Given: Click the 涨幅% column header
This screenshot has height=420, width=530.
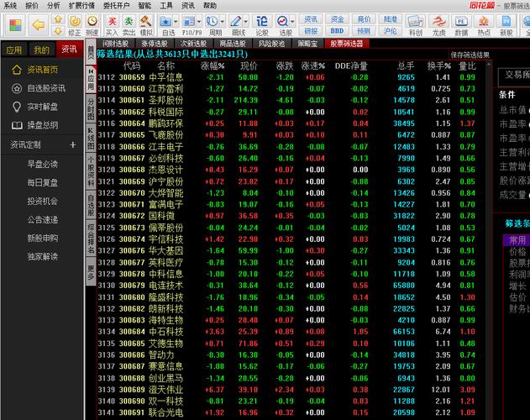Looking at the screenshot, I should (x=213, y=66).
